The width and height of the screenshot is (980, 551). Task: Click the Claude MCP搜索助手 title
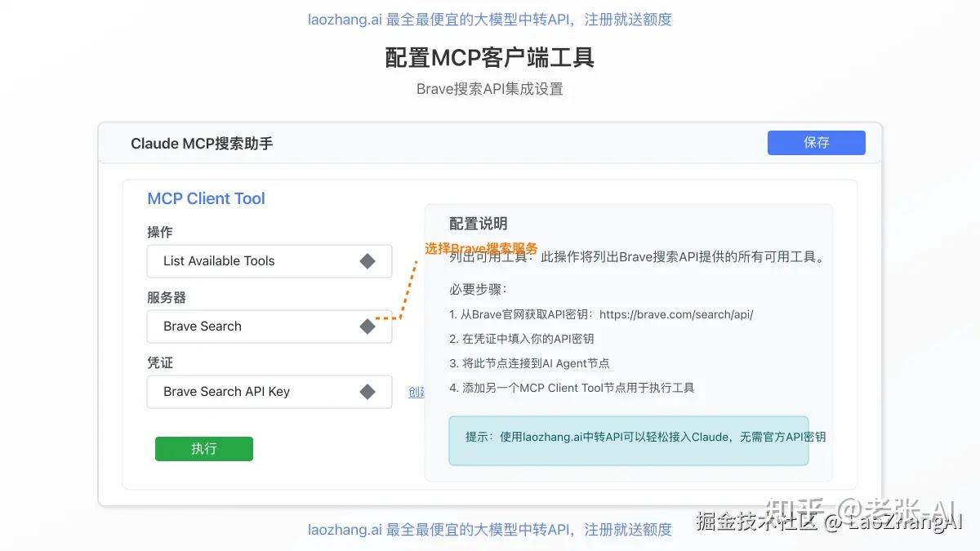click(202, 144)
